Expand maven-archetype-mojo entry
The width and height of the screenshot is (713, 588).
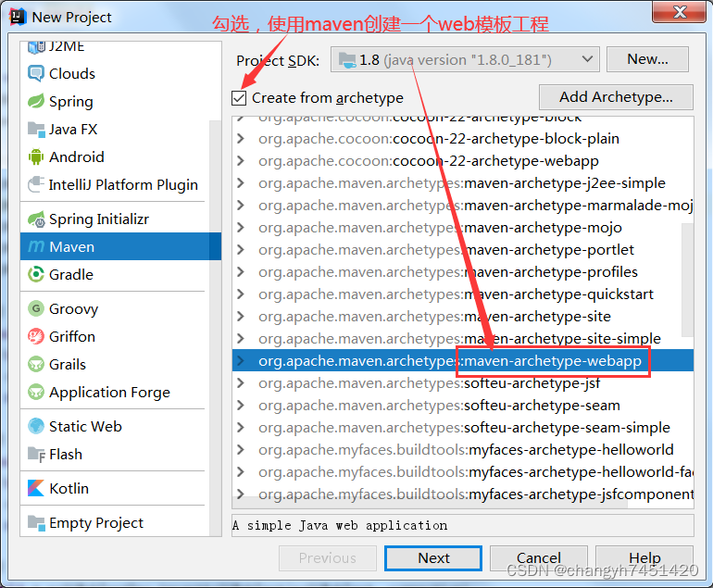coord(241,228)
